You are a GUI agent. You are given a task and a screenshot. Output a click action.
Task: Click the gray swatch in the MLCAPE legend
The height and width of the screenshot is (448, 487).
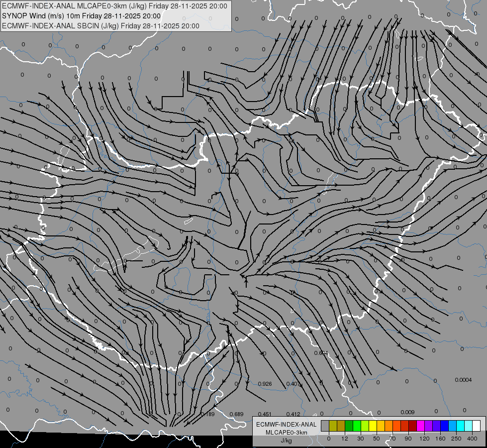325,426
